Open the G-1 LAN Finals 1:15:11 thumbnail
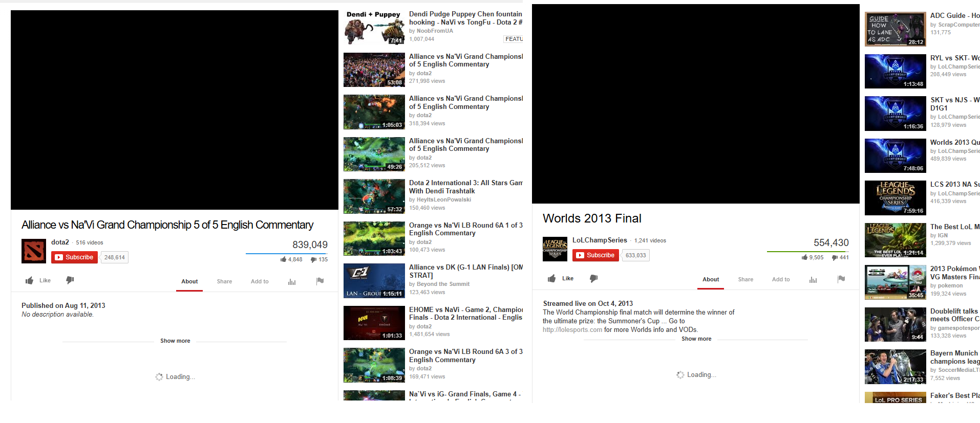 pyautogui.click(x=374, y=281)
